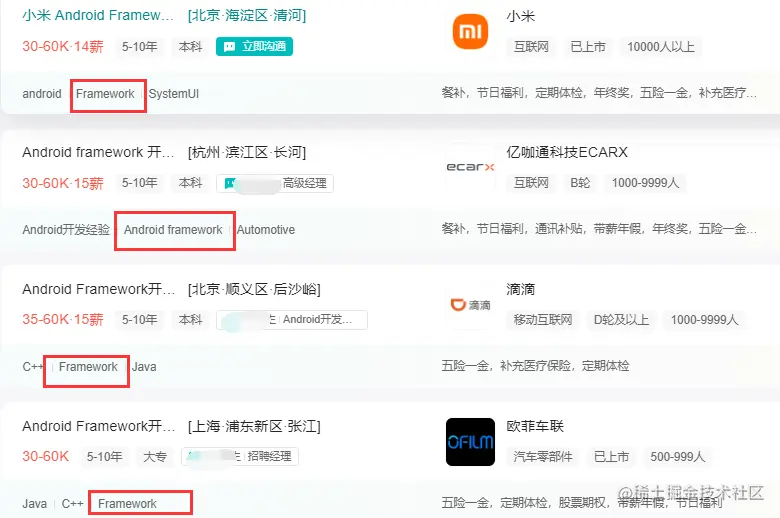Open the Xiaomi company logo
The image size is (780, 518).
tap(470, 31)
